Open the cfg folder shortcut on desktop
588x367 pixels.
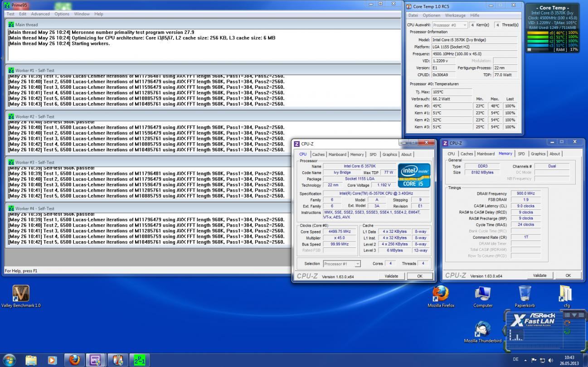click(567, 296)
